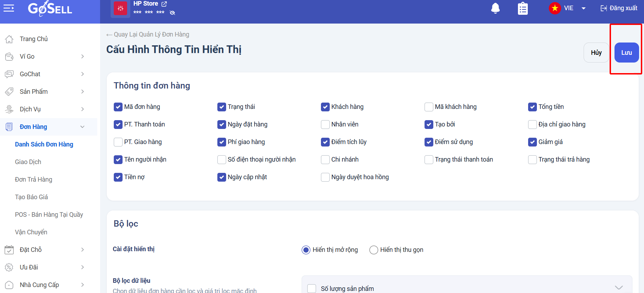
Task: Check Nhân viên checkbox
Action: (325, 124)
